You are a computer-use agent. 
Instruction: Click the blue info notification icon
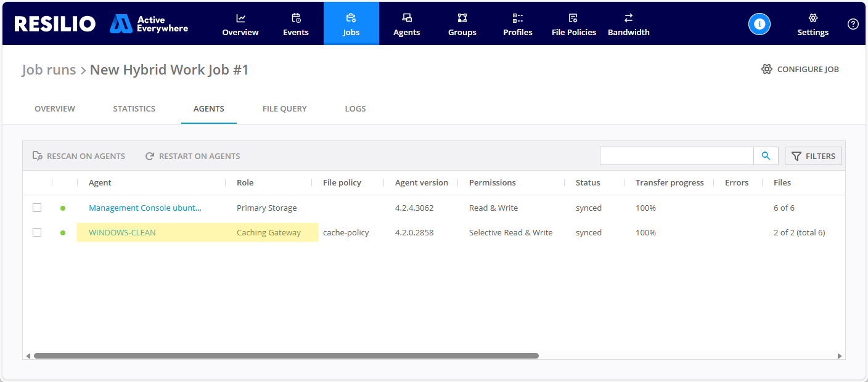tap(759, 24)
